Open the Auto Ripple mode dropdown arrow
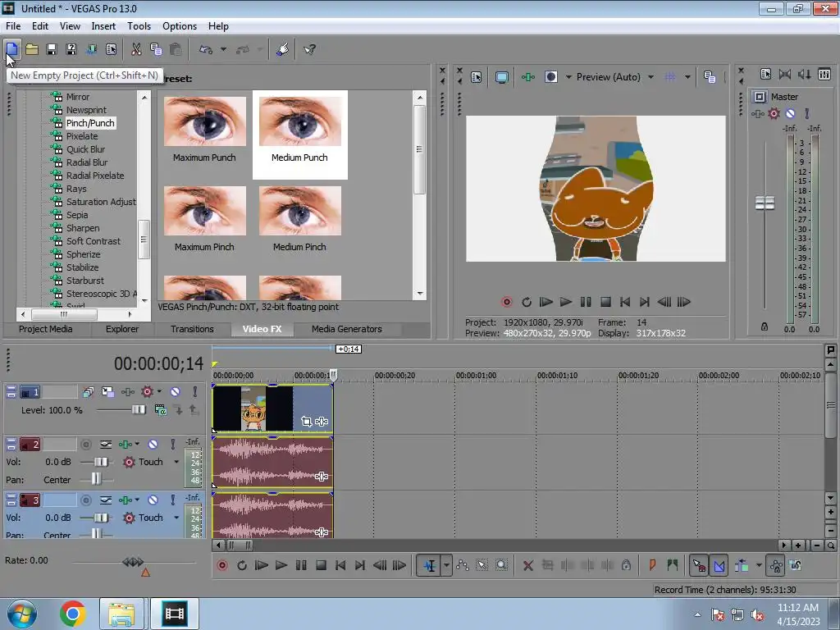Viewport: 840px width, 630px height. [759, 565]
